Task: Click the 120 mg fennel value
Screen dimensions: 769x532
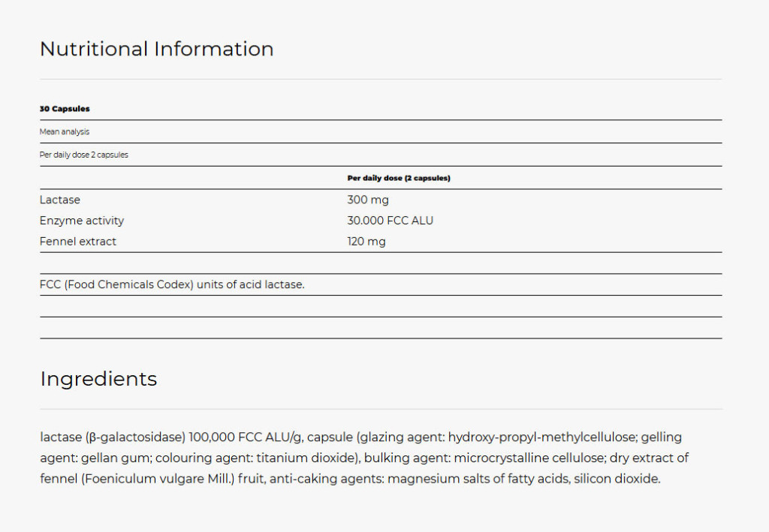Action: (x=366, y=242)
